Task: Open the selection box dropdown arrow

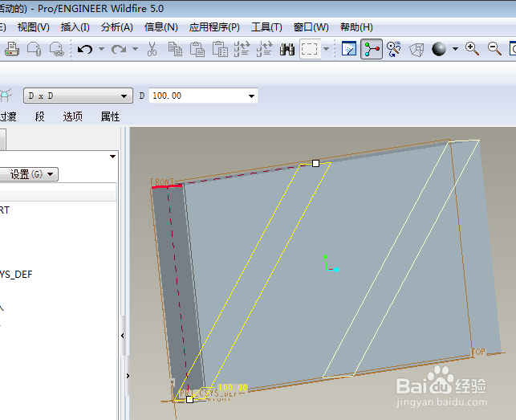Action: coord(326,49)
